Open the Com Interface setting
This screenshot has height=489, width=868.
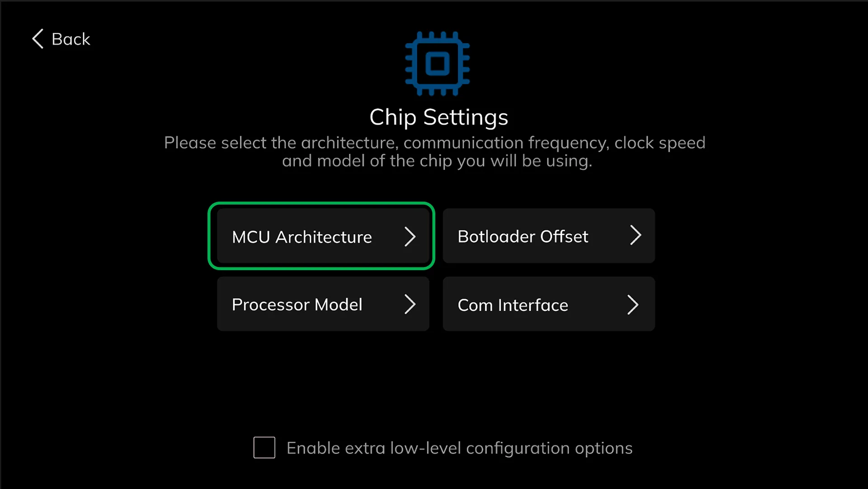(549, 304)
